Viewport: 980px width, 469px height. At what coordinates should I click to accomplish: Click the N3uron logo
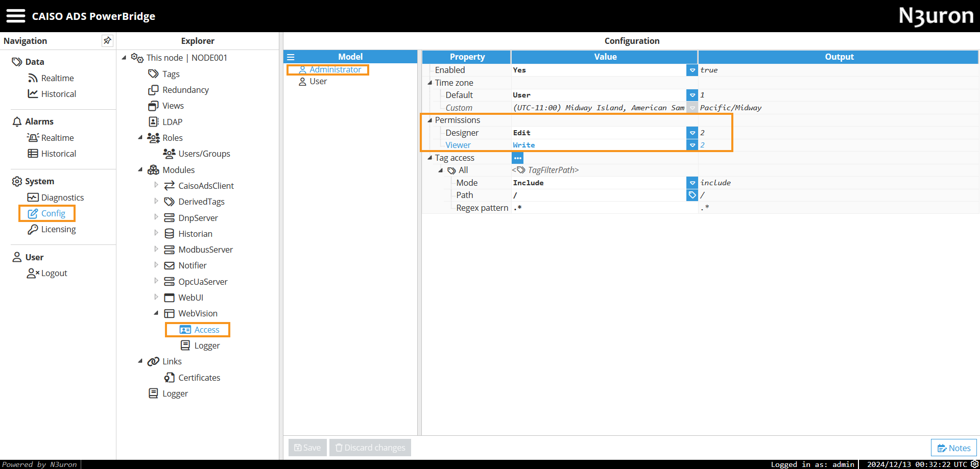pyautogui.click(x=936, y=16)
